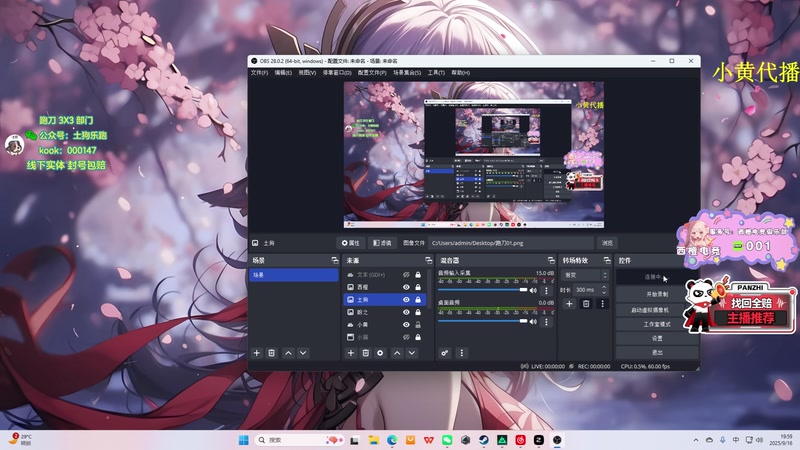
Task: Open three-dot options for 桌面音频
Action: pyautogui.click(x=546, y=321)
